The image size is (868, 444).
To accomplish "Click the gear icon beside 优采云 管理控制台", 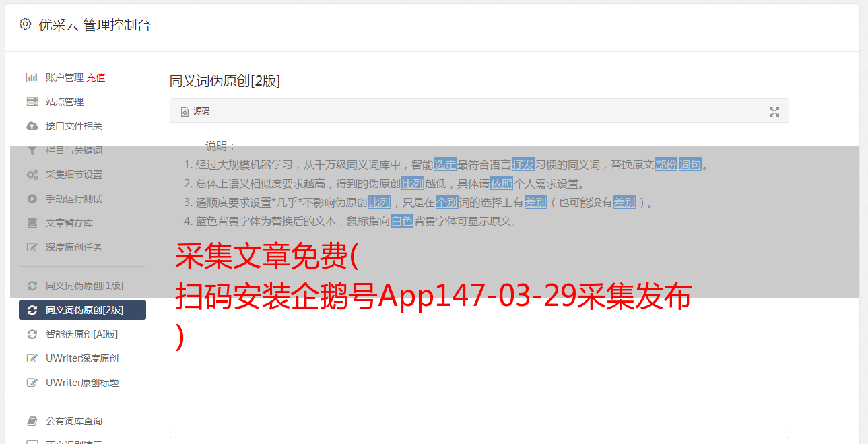I will point(25,24).
